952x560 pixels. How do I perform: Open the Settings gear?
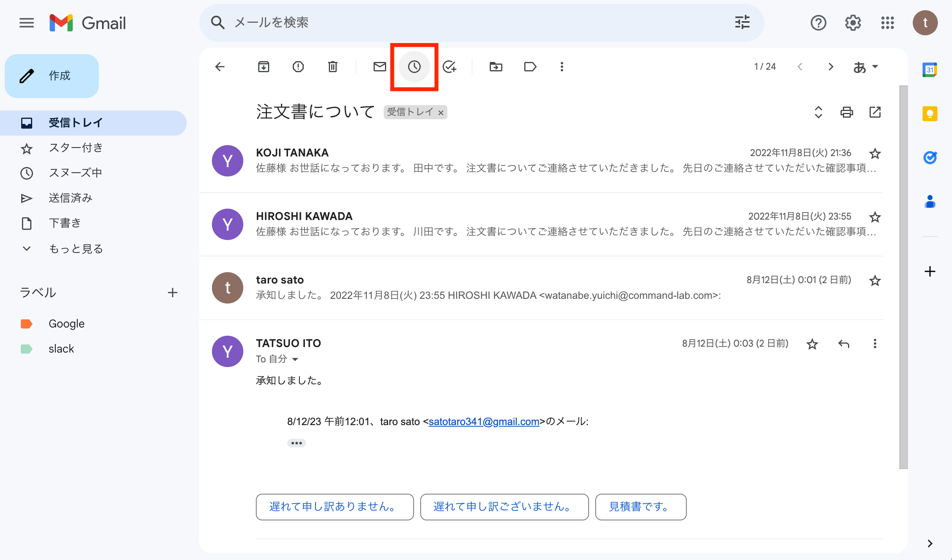coord(853,23)
